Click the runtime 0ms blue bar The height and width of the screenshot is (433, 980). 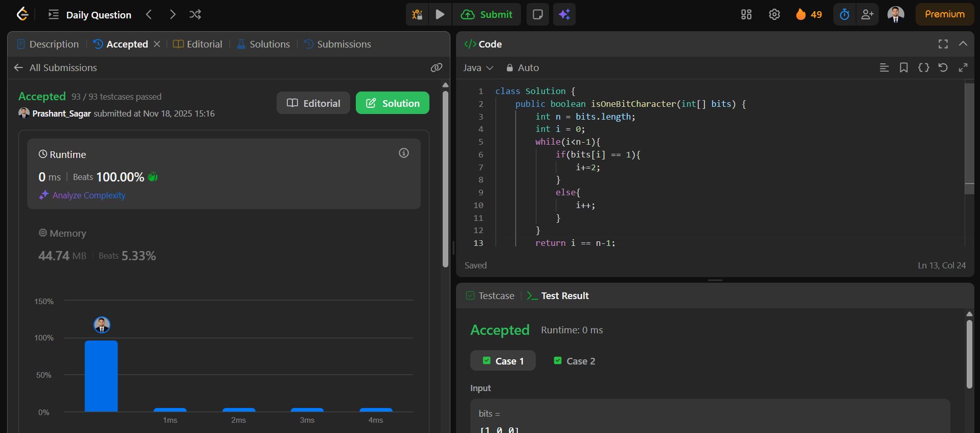pyautogui.click(x=101, y=376)
